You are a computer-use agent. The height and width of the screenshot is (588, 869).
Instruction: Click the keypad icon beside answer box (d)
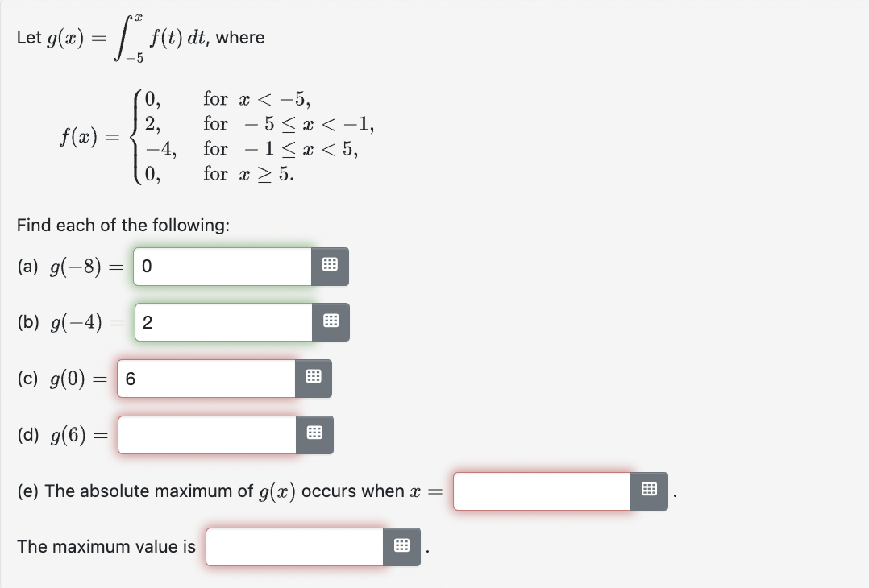tap(314, 434)
